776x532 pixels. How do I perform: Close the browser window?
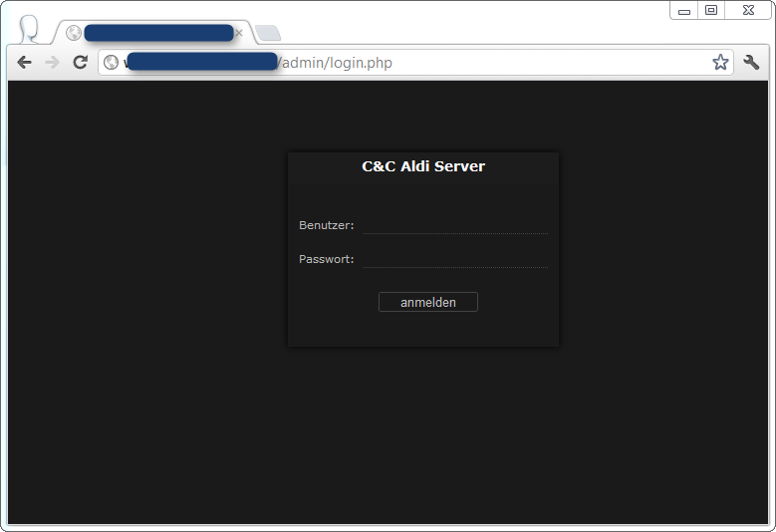[x=748, y=10]
